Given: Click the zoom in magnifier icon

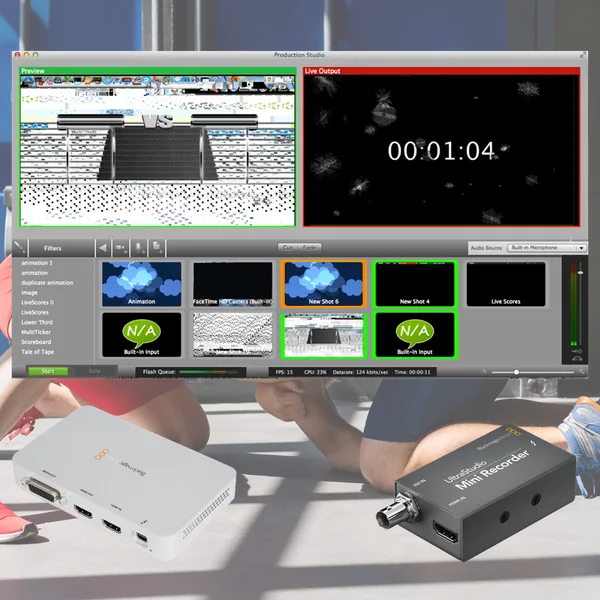Looking at the screenshot, I should [581, 372].
